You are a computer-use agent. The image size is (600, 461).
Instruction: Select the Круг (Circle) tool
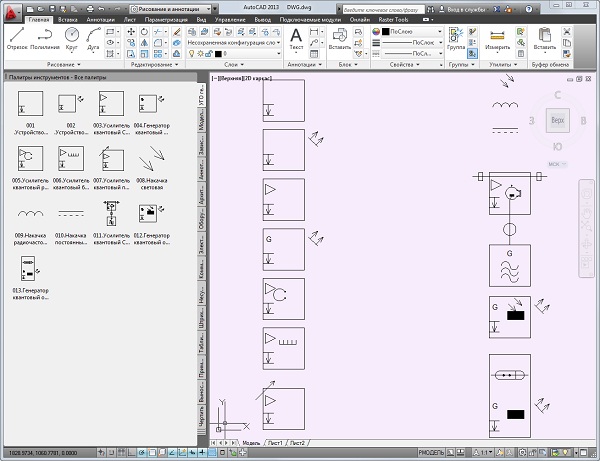(x=72, y=38)
